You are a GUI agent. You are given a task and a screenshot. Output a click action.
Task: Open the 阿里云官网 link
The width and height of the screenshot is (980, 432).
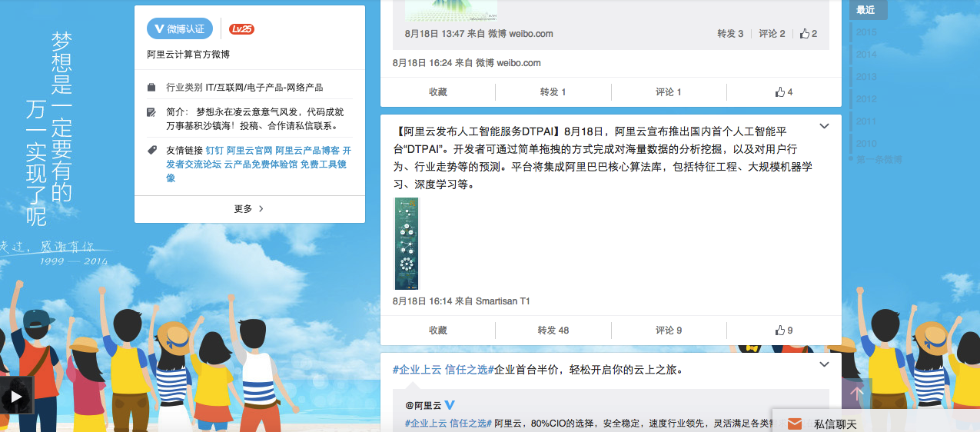[249, 151]
